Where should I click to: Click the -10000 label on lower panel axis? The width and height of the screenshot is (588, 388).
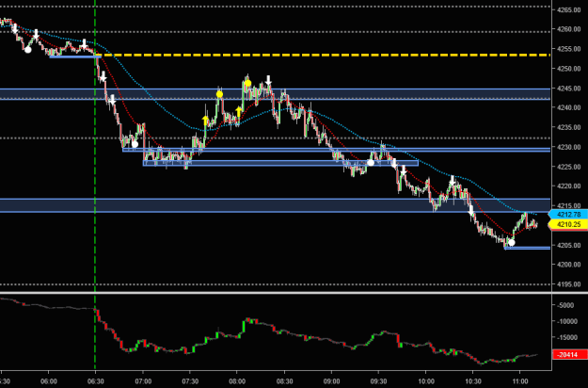tap(567, 321)
